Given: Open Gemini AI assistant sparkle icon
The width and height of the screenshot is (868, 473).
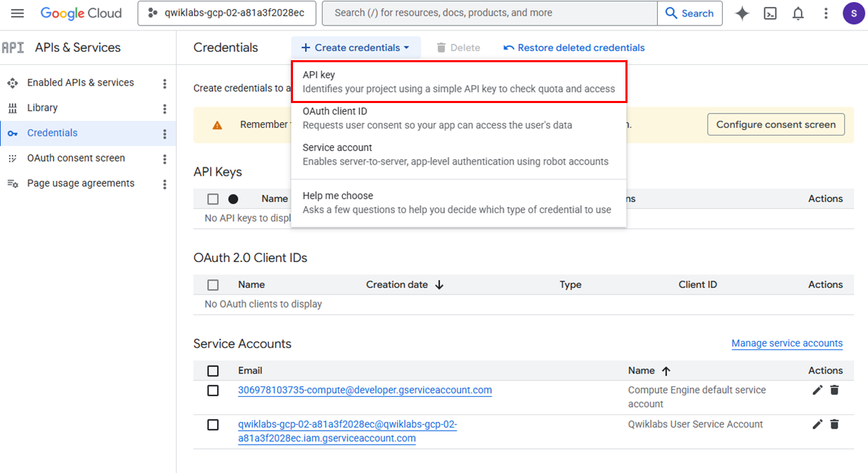Looking at the screenshot, I should (x=742, y=13).
